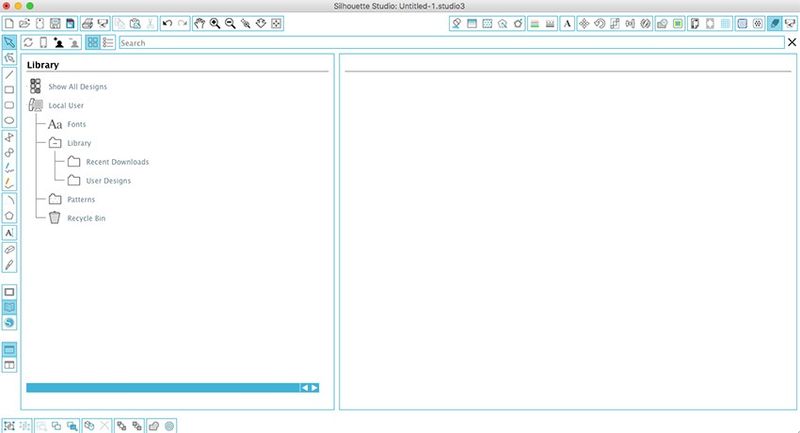The image size is (800, 433).
Task: Open the Rotate panel icon
Action: pyautogui.click(x=599, y=23)
